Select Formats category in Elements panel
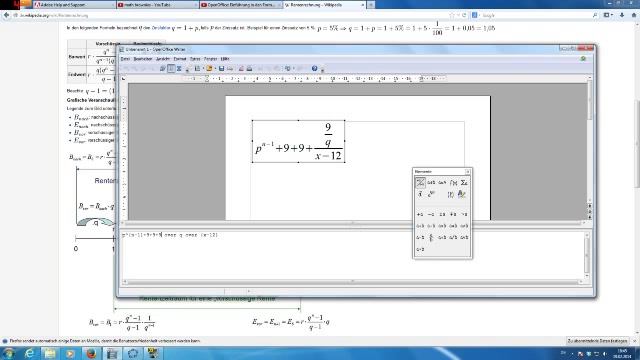 462,194
